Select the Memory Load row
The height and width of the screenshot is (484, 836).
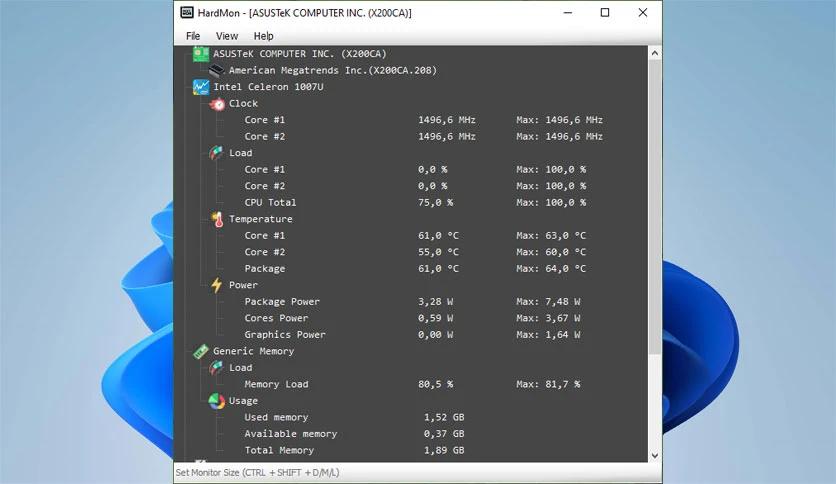pos(413,384)
